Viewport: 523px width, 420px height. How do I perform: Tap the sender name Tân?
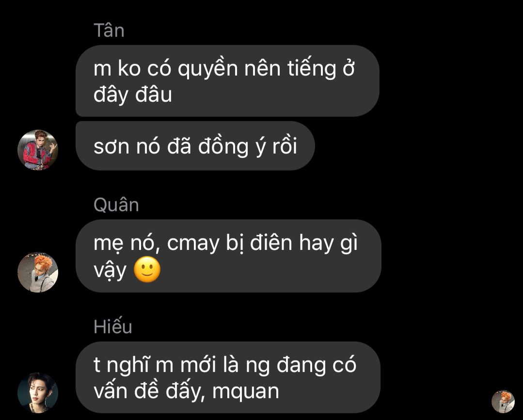coord(109,31)
